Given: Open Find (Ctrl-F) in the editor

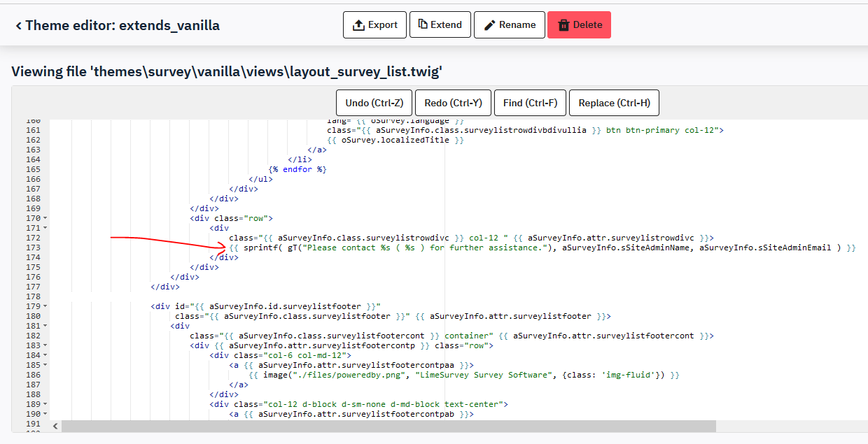Looking at the screenshot, I should (x=530, y=103).
